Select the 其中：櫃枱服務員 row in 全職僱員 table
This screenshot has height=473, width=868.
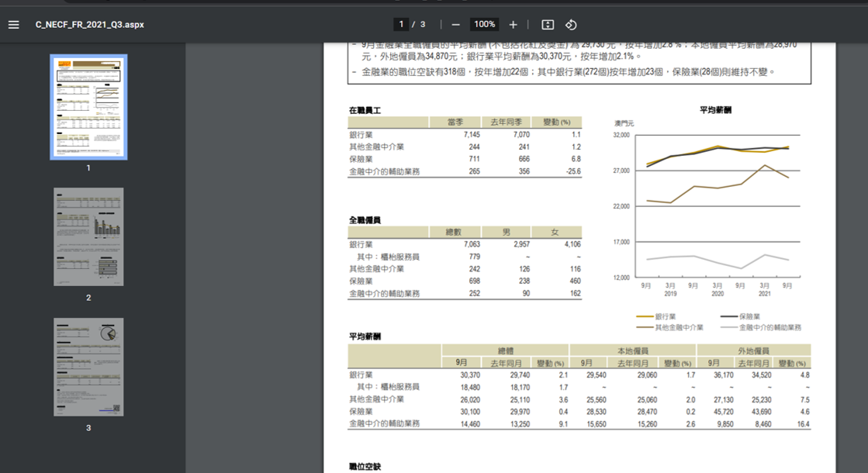point(465,257)
